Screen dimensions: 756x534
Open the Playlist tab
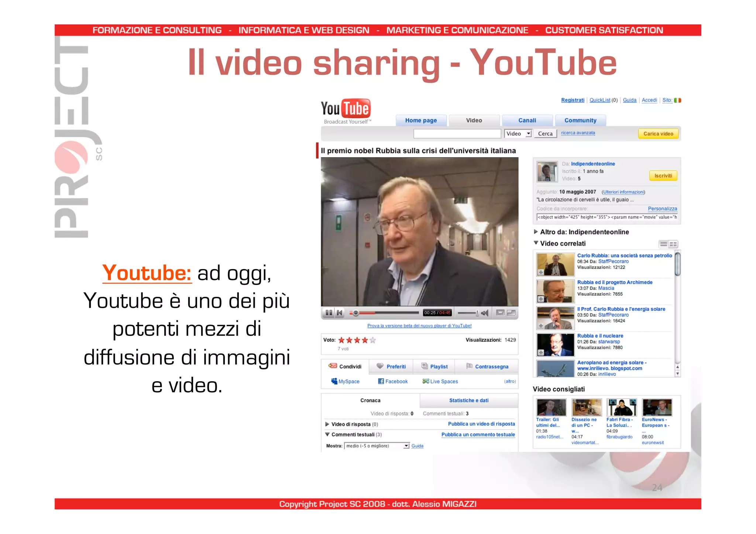pos(434,366)
